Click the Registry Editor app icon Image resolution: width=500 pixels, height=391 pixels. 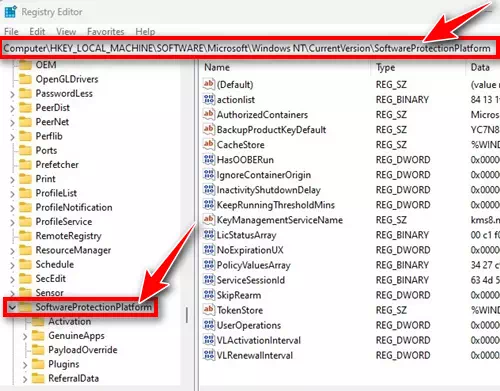10,12
